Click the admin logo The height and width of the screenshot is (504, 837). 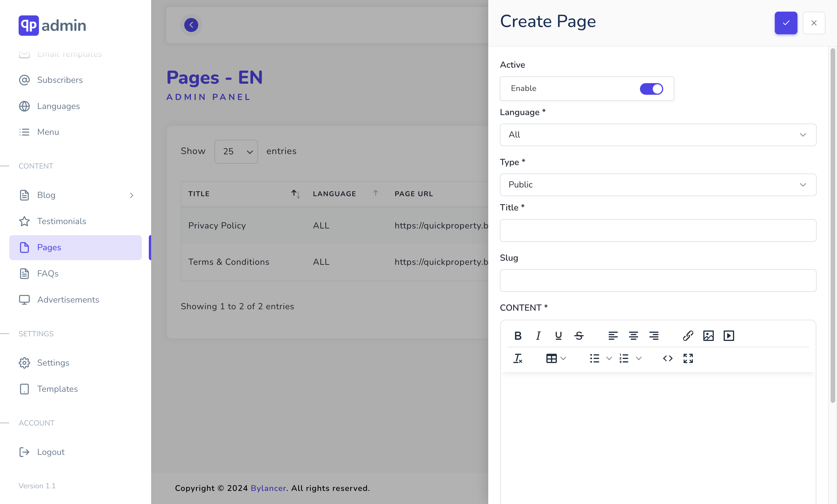click(52, 26)
